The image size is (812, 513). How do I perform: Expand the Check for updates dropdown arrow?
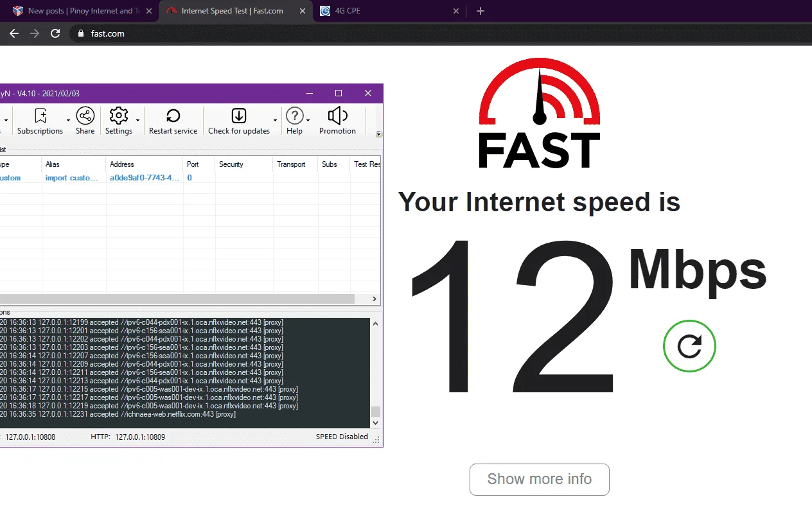[275, 121]
